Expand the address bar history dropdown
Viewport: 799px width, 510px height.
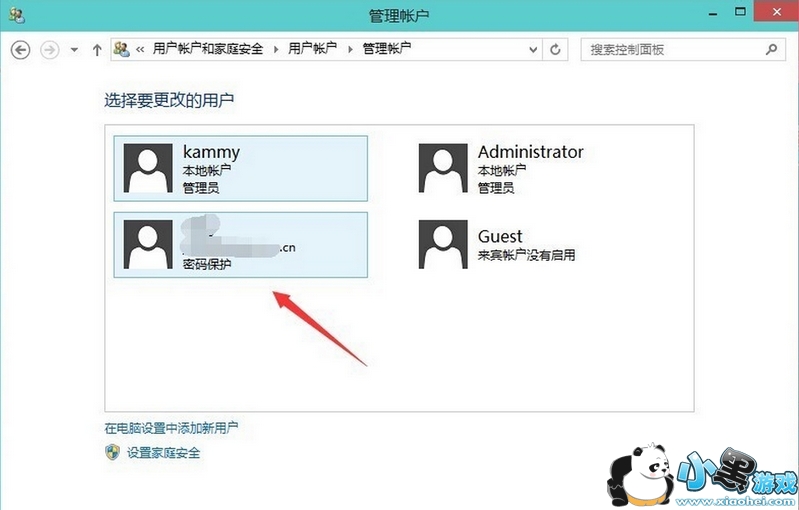[x=533, y=50]
